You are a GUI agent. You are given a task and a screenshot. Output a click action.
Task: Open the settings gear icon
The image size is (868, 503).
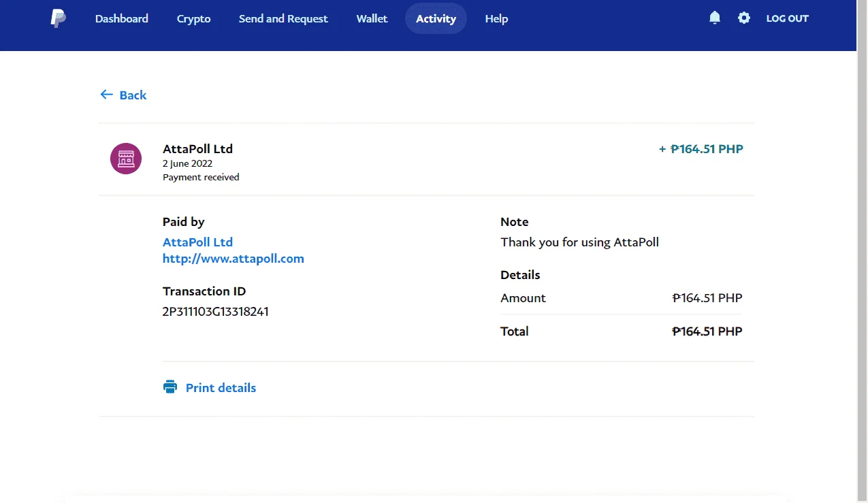coord(744,18)
